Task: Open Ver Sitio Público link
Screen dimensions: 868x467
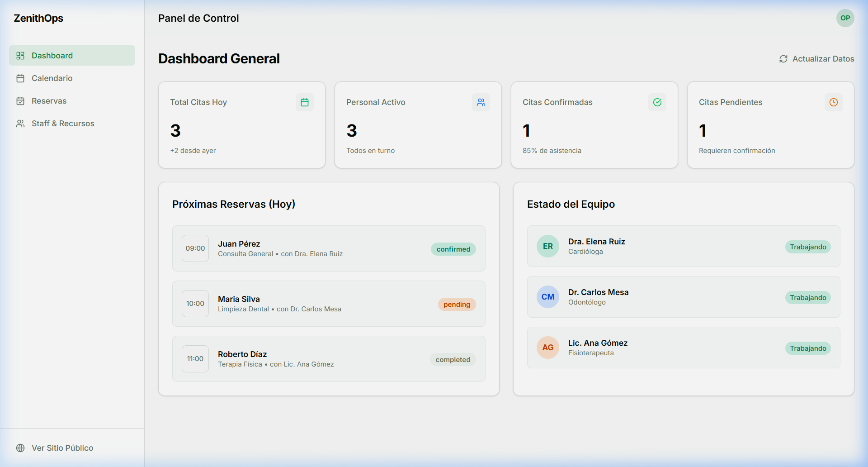Action: [x=62, y=448]
